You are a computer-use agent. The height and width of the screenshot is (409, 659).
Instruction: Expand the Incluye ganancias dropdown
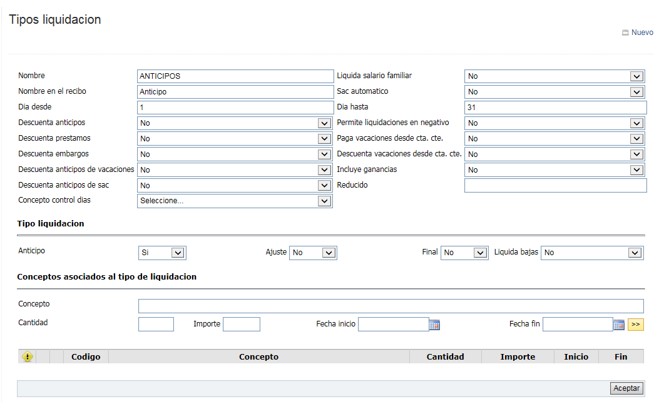pos(554,170)
